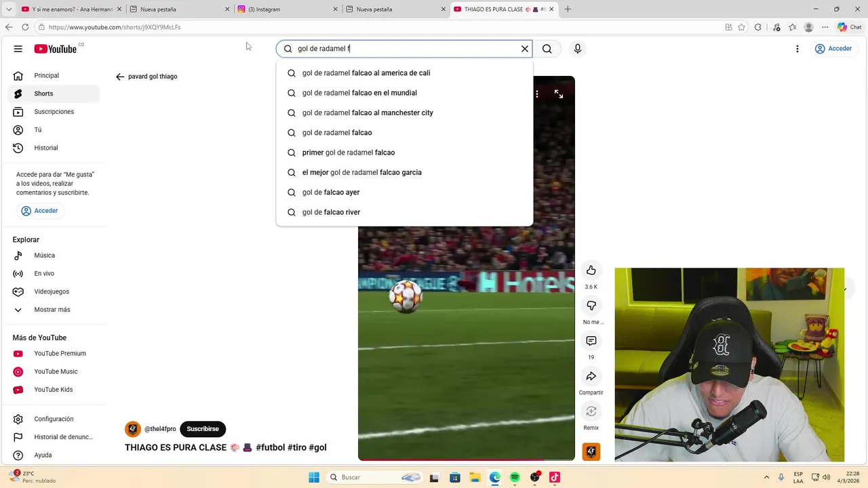The width and height of the screenshot is (868, 488).
Task: Open File Explorer from taskbar
Action: (x=475, y=477)
